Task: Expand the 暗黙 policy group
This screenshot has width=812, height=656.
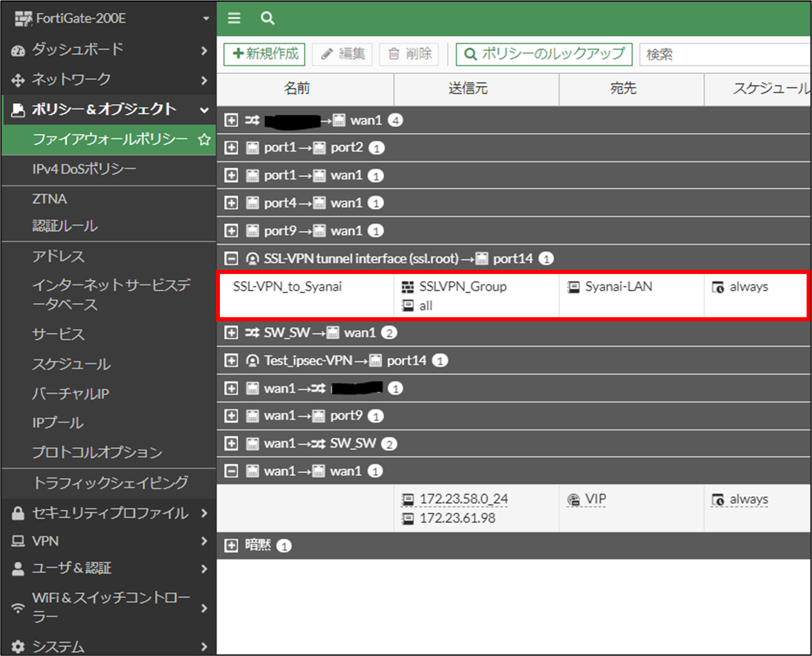Action: (x=231, y=546)
